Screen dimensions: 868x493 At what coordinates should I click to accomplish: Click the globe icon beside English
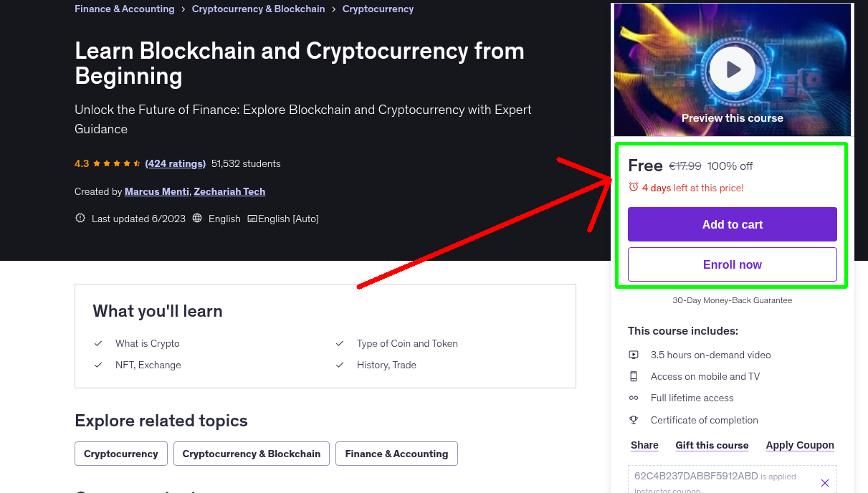(196, 218)
